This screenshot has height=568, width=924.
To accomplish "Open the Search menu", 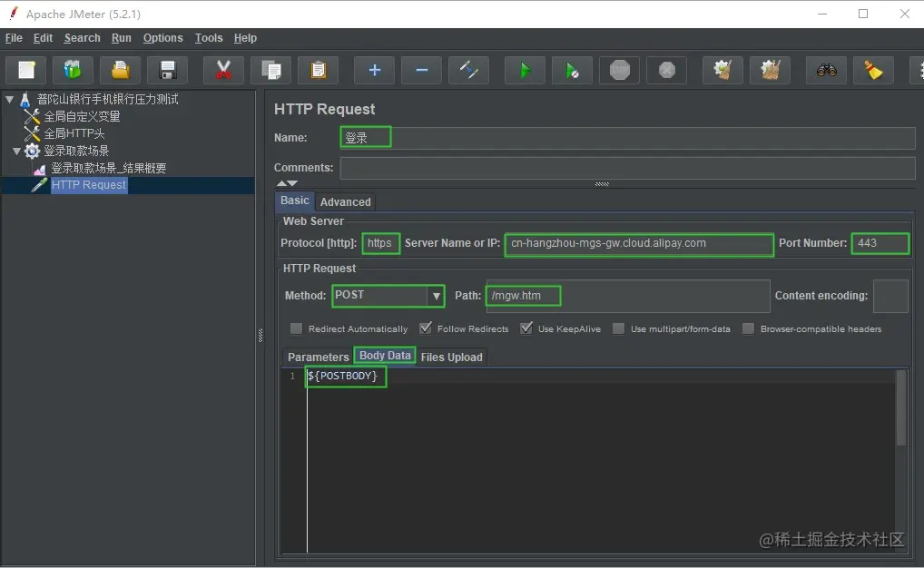I will point(82,38).
